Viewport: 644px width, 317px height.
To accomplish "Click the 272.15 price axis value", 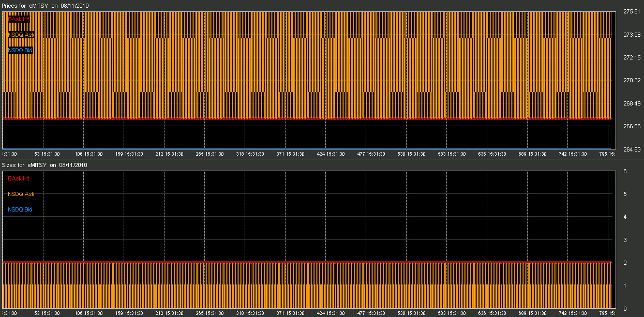I will (x=633, y=57).
